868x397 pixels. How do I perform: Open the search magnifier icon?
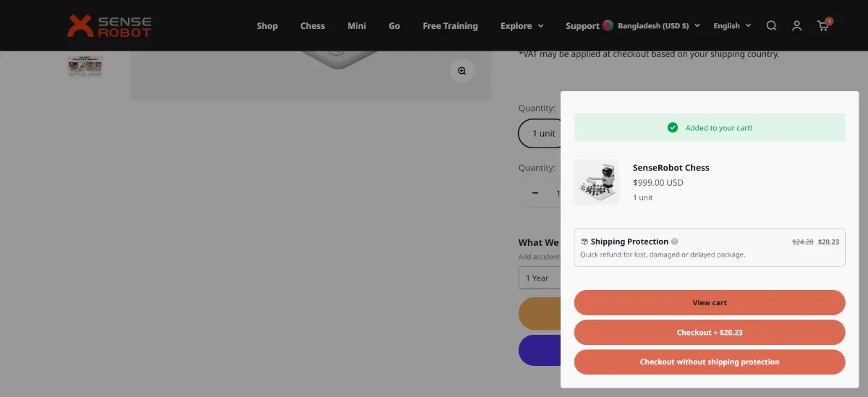point(771,26)
